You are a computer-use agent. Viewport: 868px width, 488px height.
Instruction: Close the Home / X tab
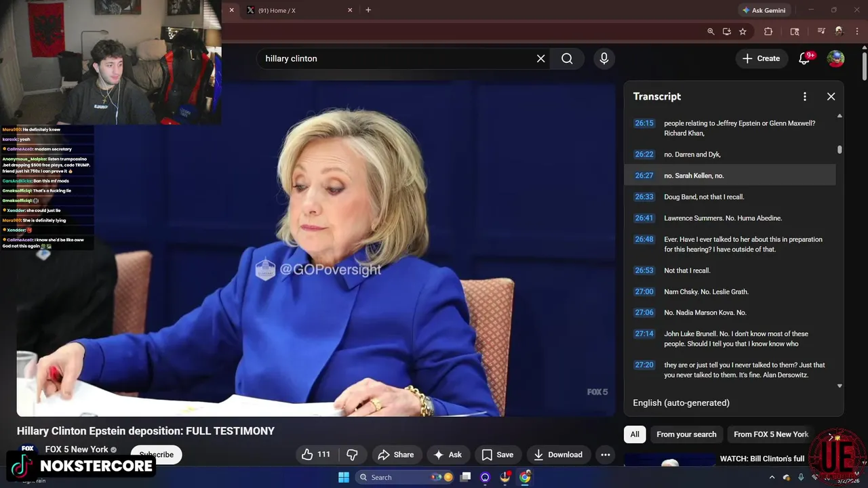click(x=350, y=10)
